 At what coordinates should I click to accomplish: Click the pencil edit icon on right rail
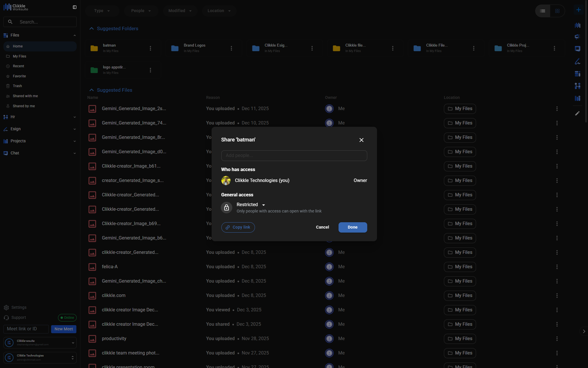coord(577,113)
